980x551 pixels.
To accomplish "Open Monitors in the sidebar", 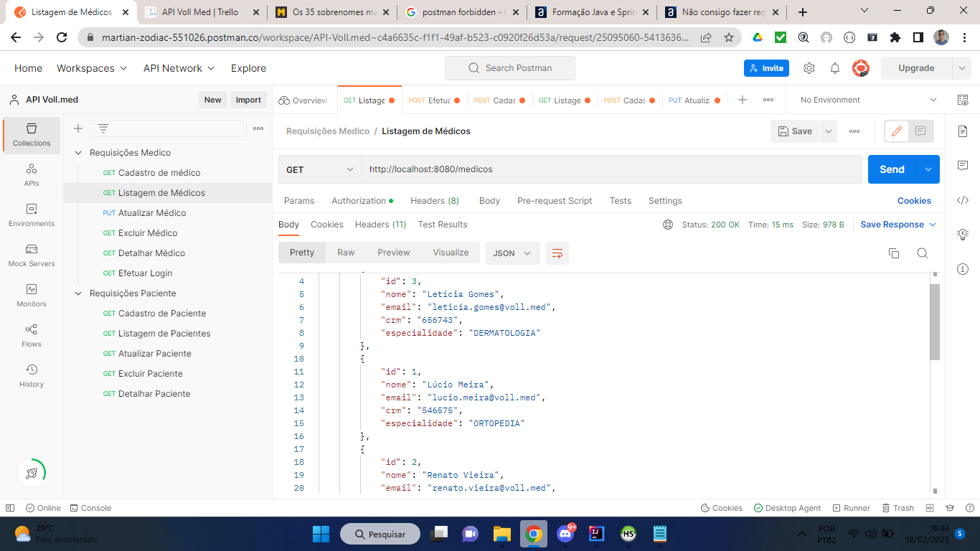I will point(32,295).
